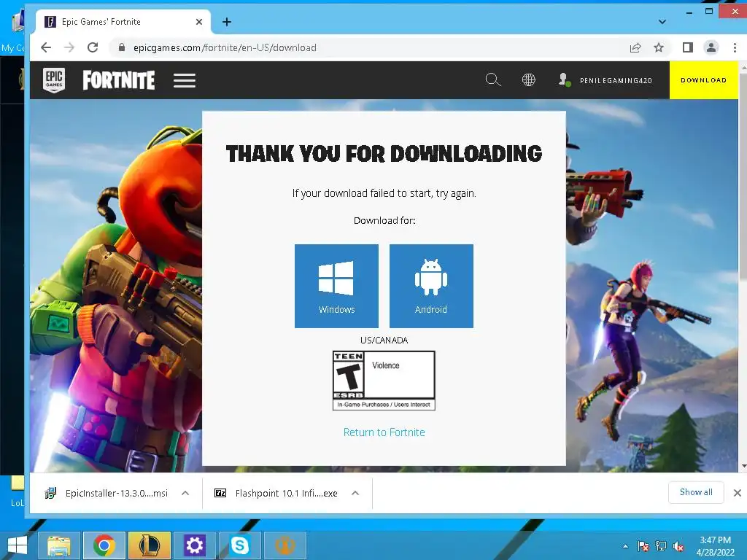Open the site search magnifier
Image resolution: width=747 pixels, height=560 pixels.
coord(493,79)
